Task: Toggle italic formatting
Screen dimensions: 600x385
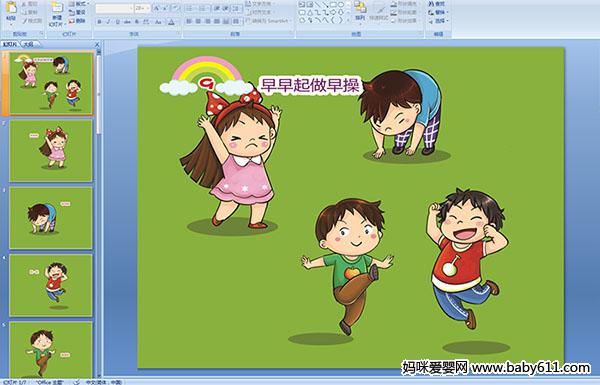Action: pos(108,22)
